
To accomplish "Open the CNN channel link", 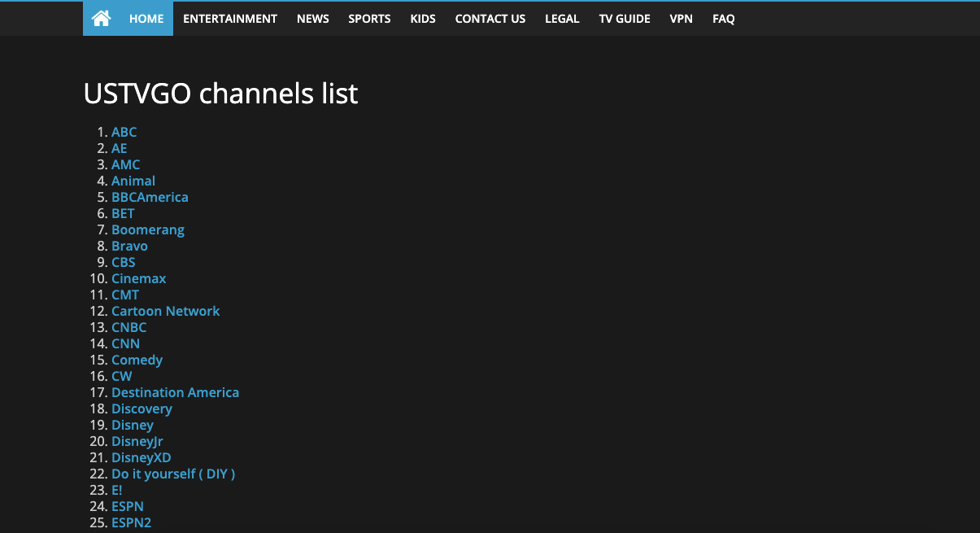I will point(126,343).
